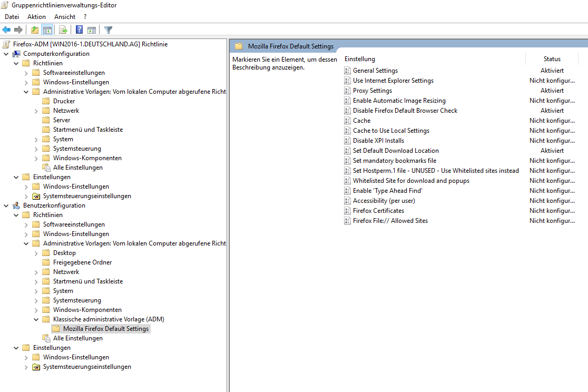Collapse the Einstellungen node under Benutzerkonfiguration

tap(16, 348)
